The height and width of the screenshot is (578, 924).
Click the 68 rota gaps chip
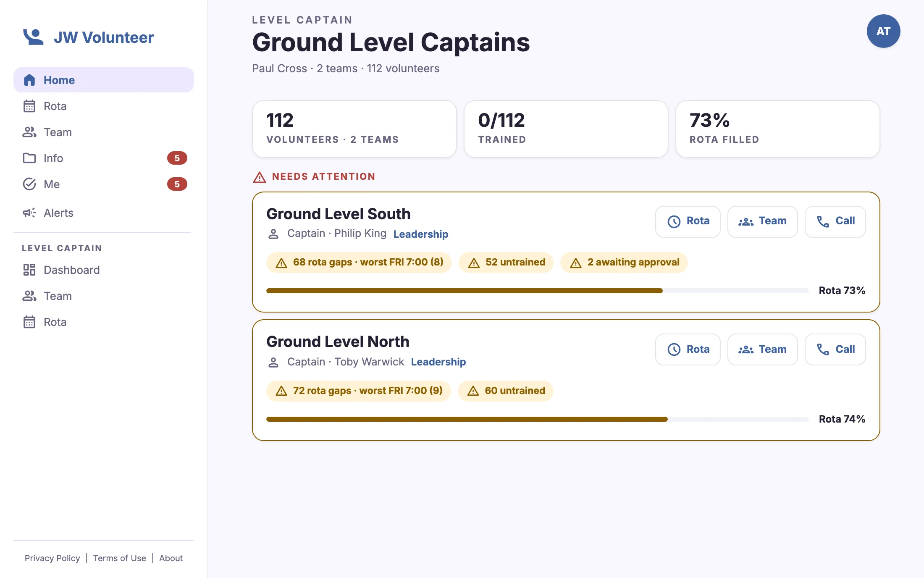(x=359, y=263)
